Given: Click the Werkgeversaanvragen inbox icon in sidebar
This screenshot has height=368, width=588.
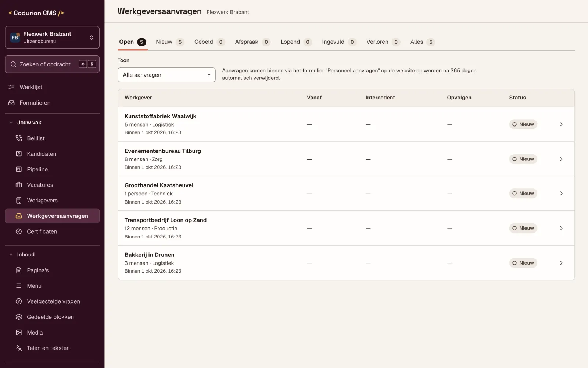Looking at the screenshot, I should coord(19,216).
